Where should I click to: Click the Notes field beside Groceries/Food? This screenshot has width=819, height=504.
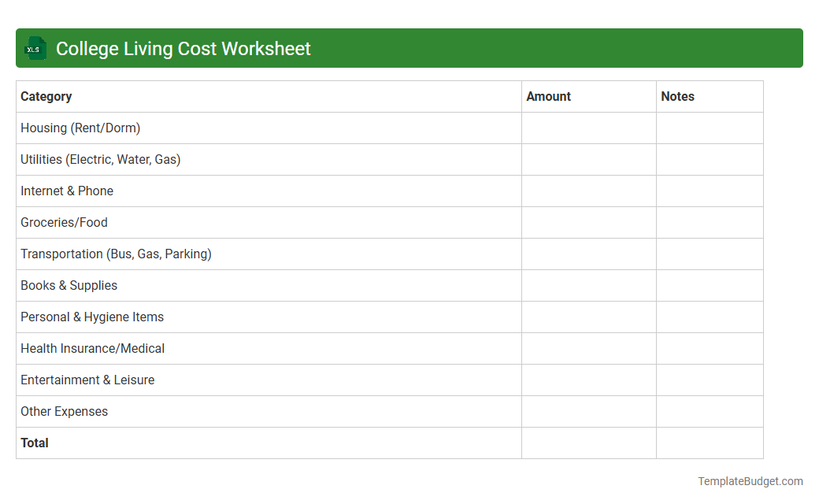[709, 222]
